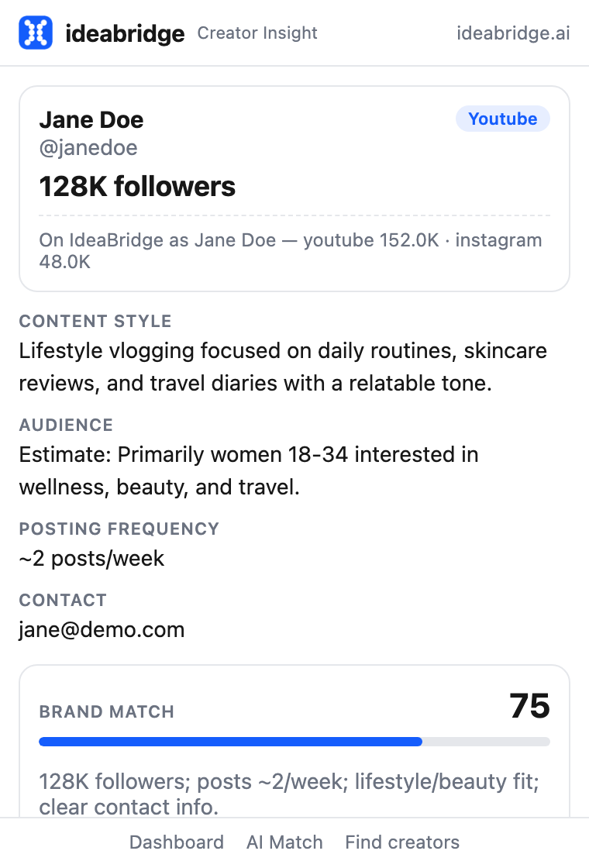
Task: Click the ideabridge logo icon
Action: (x=36, y=33)
